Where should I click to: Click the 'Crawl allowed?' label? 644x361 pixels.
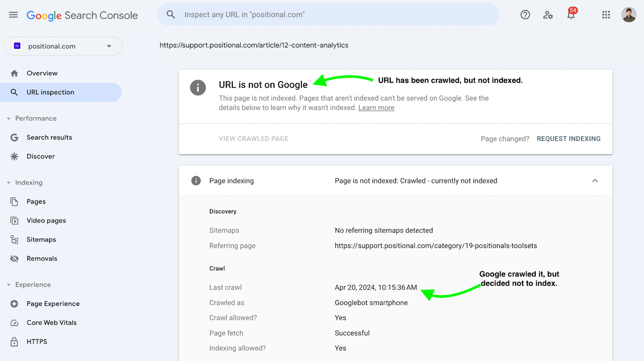(x=233, y=318)
